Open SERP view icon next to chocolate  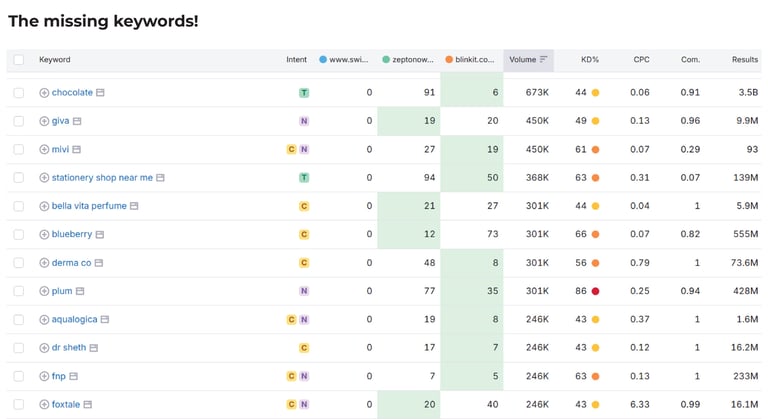click(x=100, y=93)
